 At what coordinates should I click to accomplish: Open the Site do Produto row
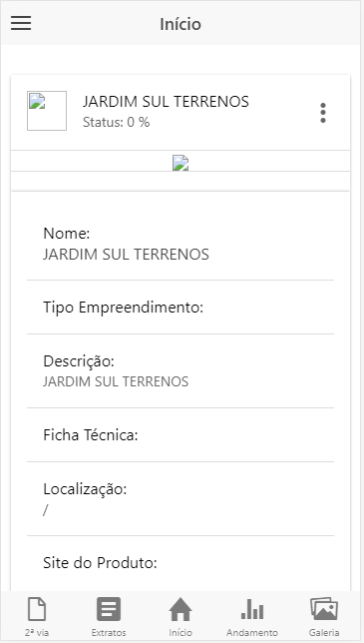(181, 563)
